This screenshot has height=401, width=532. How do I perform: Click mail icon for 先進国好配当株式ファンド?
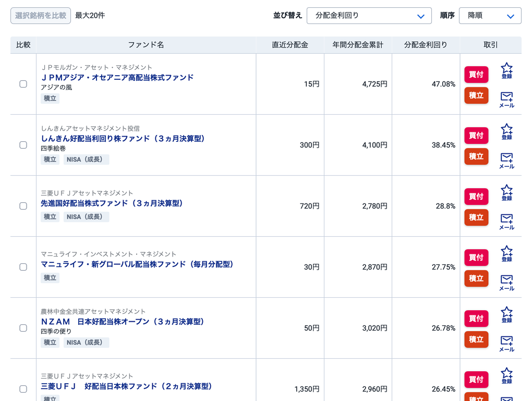click(506, 222)
